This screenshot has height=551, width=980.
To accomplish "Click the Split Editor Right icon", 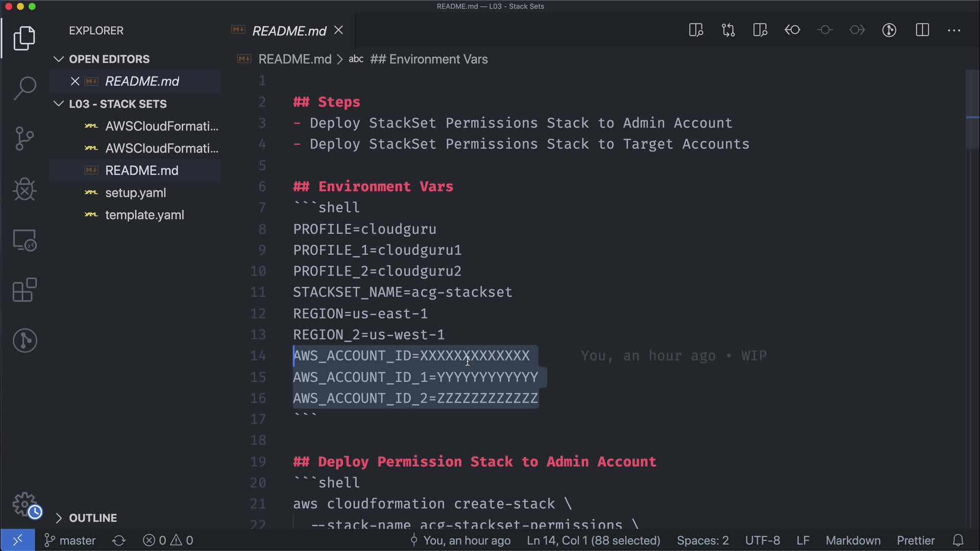I will (x=922, y=30).
